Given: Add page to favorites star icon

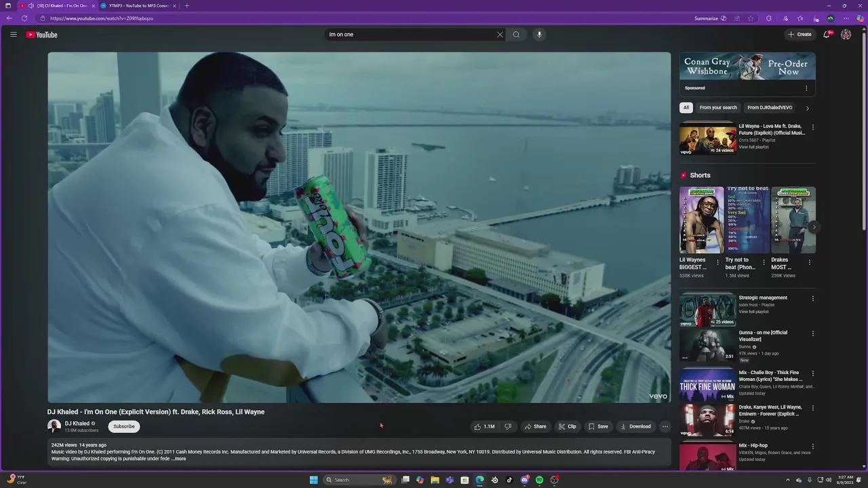Looking at the screenshot, I should (x=751, y=18).
